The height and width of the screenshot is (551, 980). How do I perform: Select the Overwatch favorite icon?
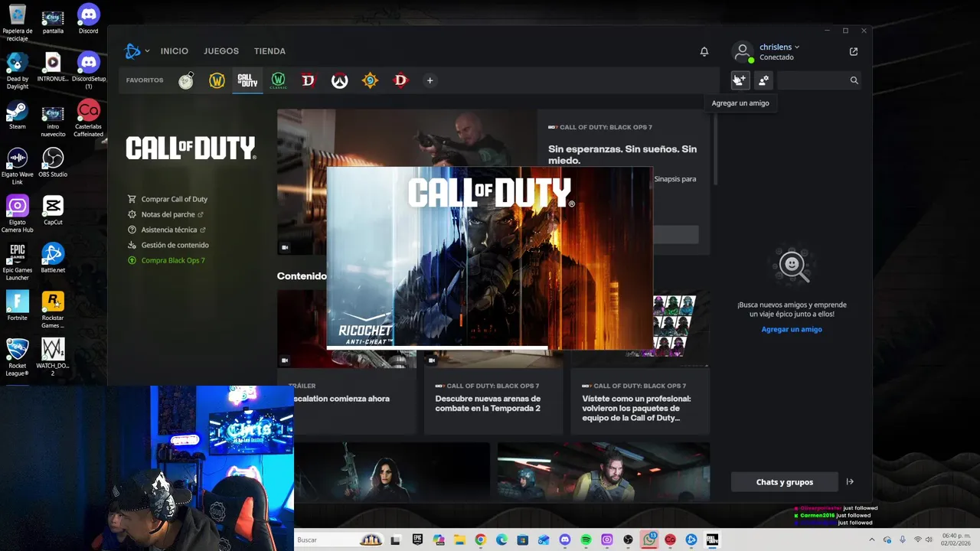pos(339,80)
